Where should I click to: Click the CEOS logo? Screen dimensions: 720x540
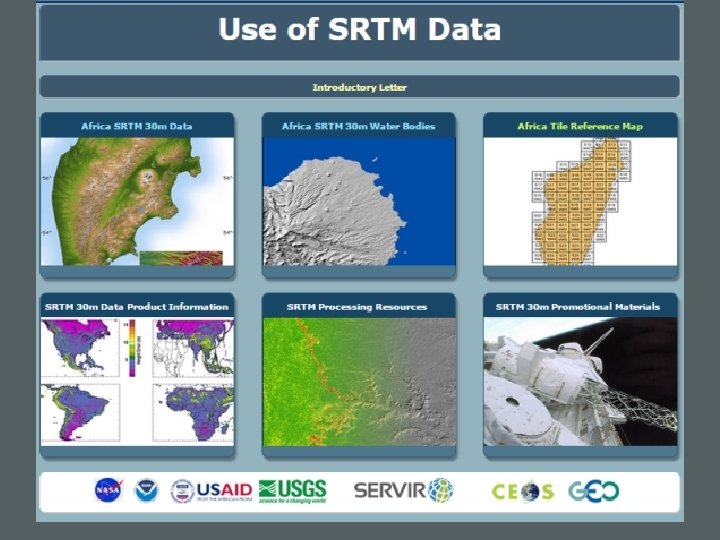(x=523, y=491)
